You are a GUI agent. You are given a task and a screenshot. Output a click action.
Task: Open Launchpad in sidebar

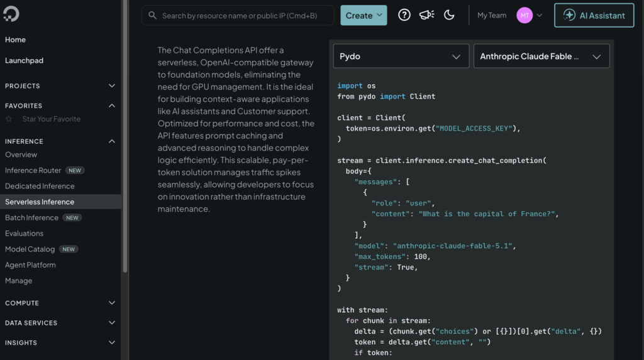(24, 60)
